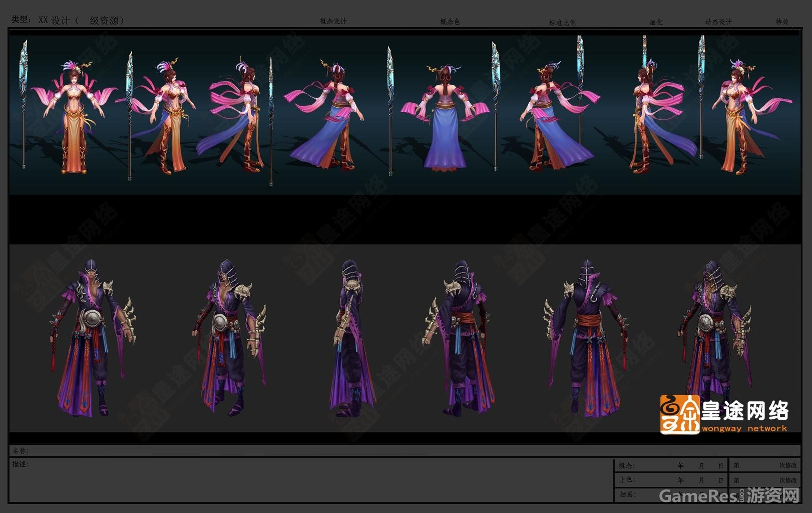The height and width of the screenshot is (513, 812).
Task: Select the 上色: date row label
Action: (627, 479)
